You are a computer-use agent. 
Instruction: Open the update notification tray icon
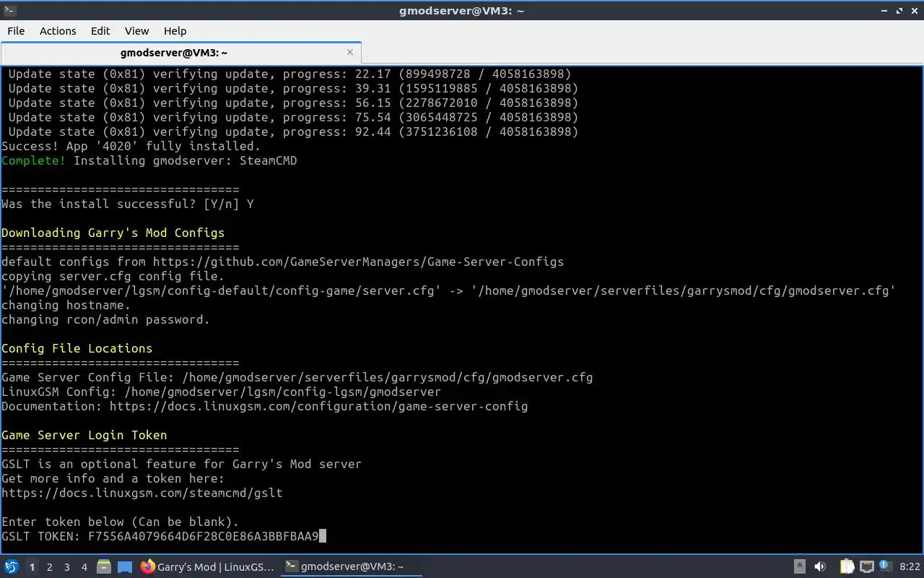click(x=884, y=566)
